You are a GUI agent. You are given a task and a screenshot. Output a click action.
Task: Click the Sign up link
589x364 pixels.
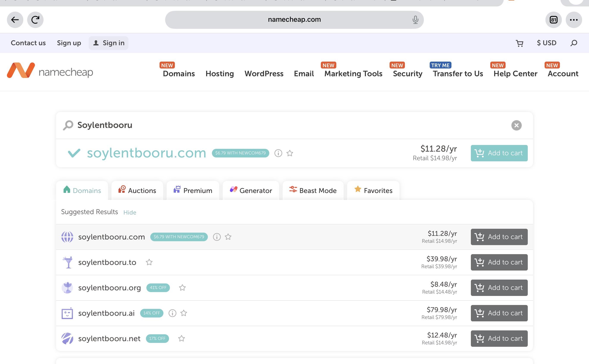coord(69,43)
